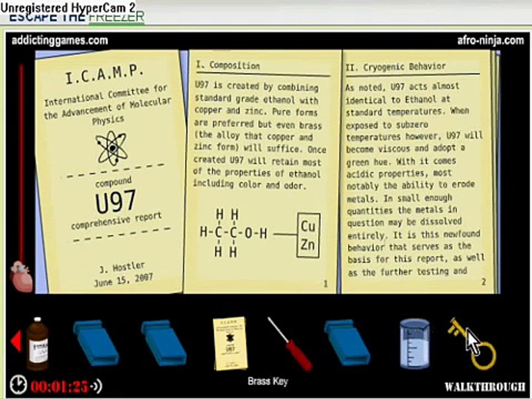Image resolution: width=532 pixels, height=399 pixels.
Task: Click the atom logo on cover
Action: (x=111, y=148)
